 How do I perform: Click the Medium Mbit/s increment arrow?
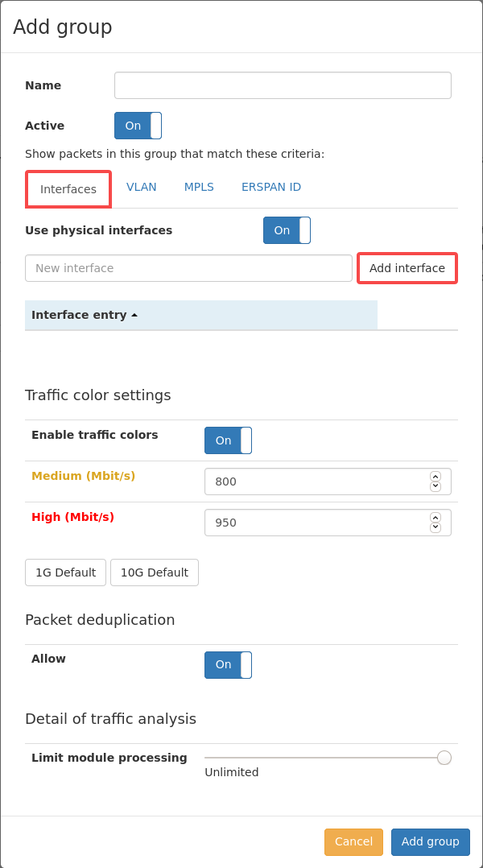[436, 476]
